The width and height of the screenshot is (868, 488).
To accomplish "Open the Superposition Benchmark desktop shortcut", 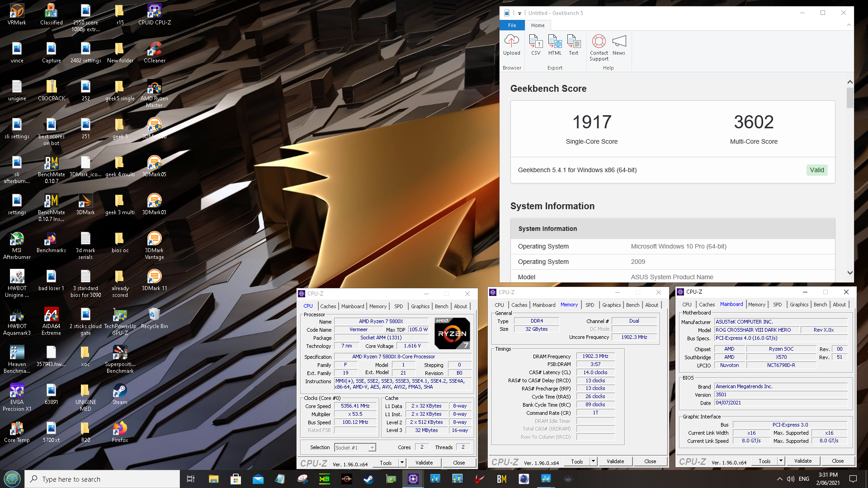I will click(x=120, y=359).
